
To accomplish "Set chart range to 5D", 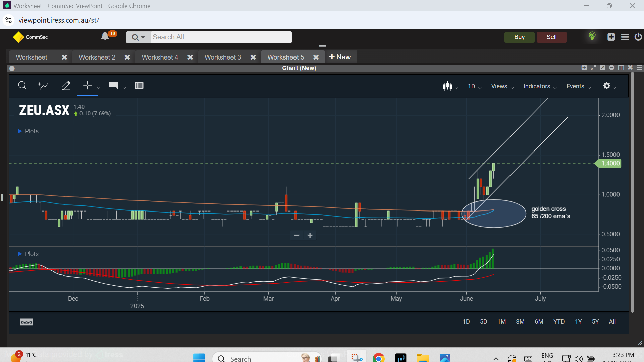I will click(484, 322).
